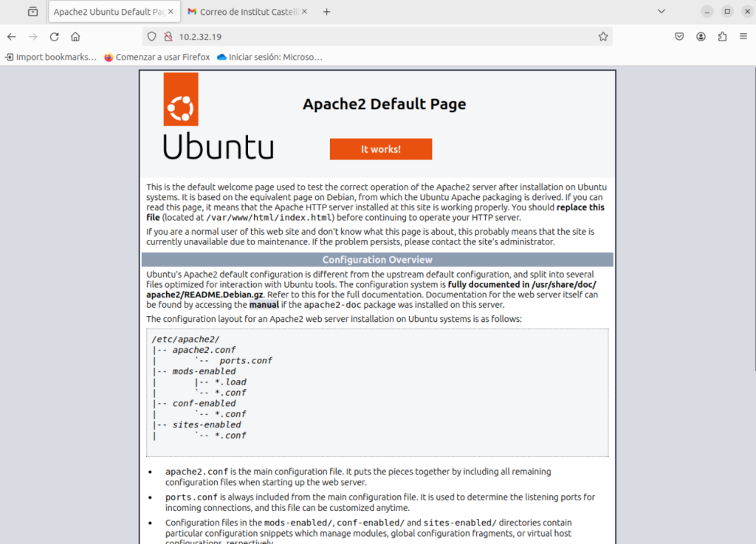Click the ports.conf line in the tree
Screen dimensions: 756x544
tap(246, 360)
